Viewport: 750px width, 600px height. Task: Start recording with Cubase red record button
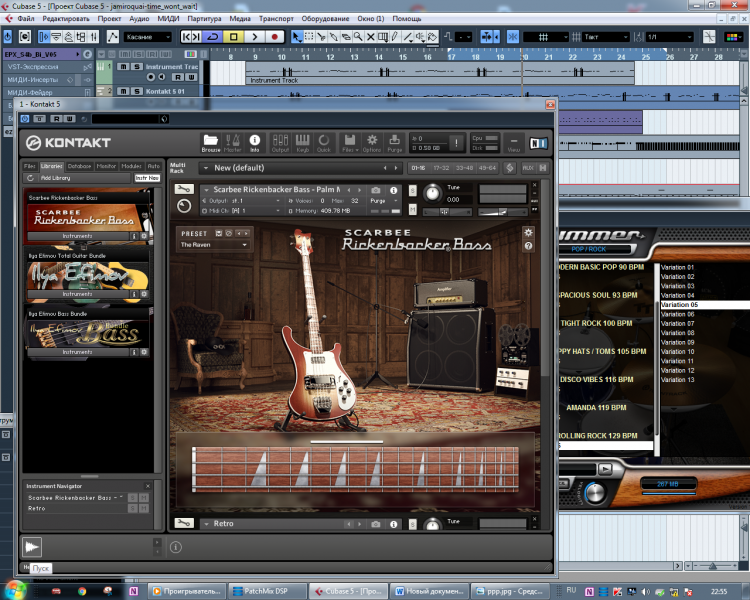[x=275, y=37]
